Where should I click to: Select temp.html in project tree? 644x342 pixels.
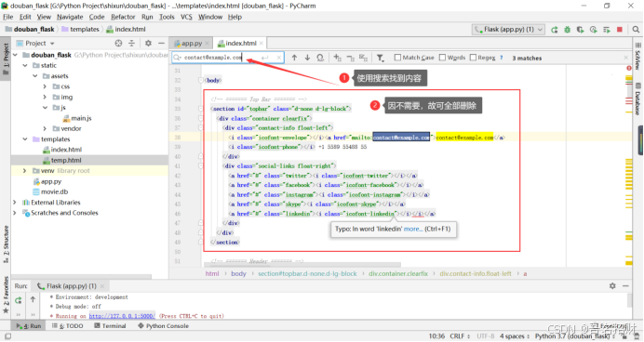tap(66, 161)
